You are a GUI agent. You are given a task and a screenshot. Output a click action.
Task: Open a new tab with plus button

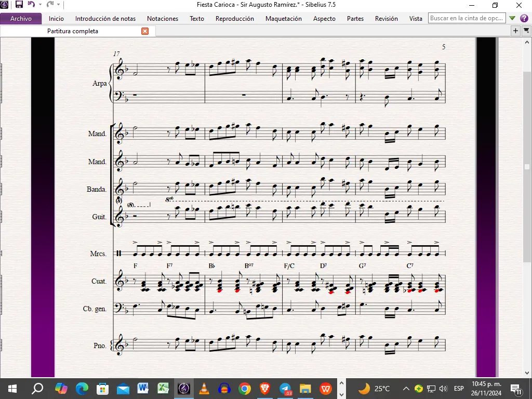coord(515,31)
